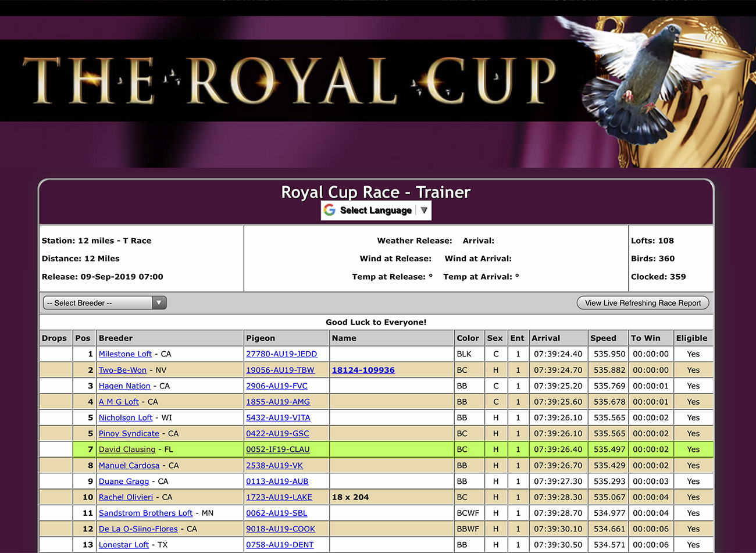Click the Google logo icon in language selector
756x553 pixels.
tap(330, 210)
